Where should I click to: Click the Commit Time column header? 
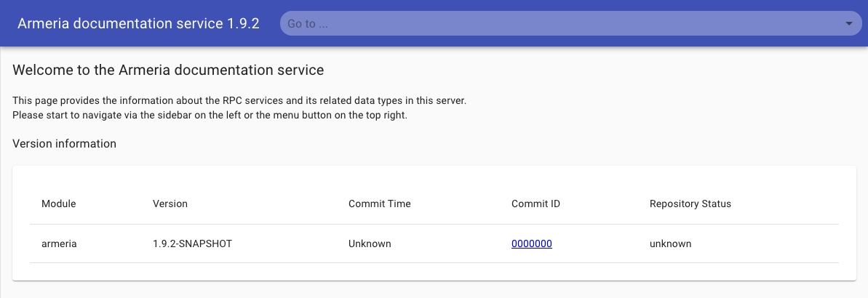(379, 204)
